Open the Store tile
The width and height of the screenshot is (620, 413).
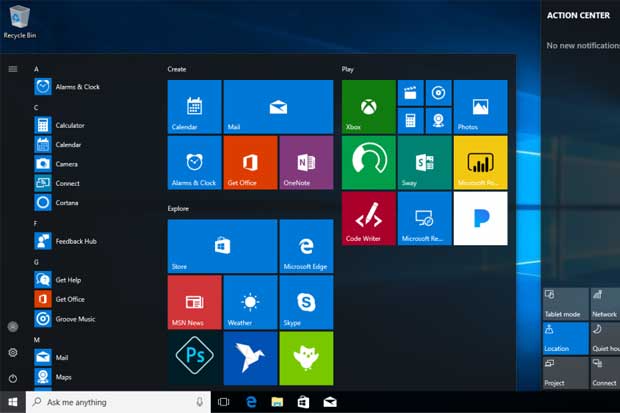(222, 246)
